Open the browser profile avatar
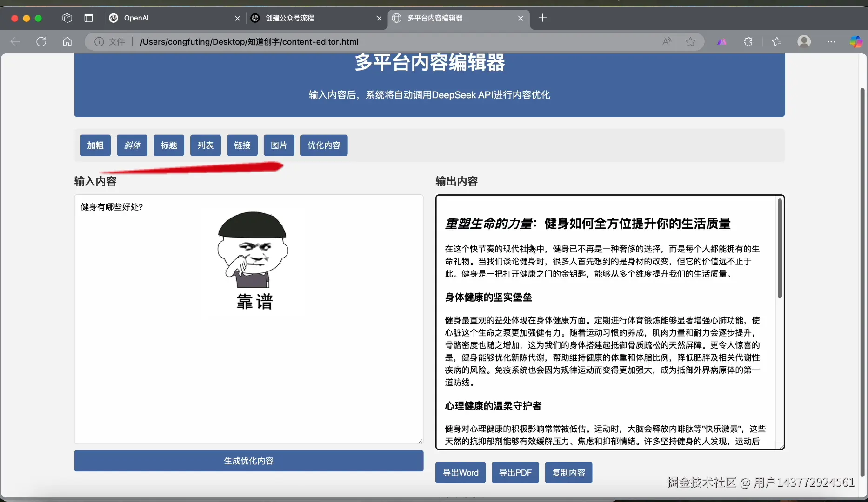 pyautogui.click(x=805, y=41)
